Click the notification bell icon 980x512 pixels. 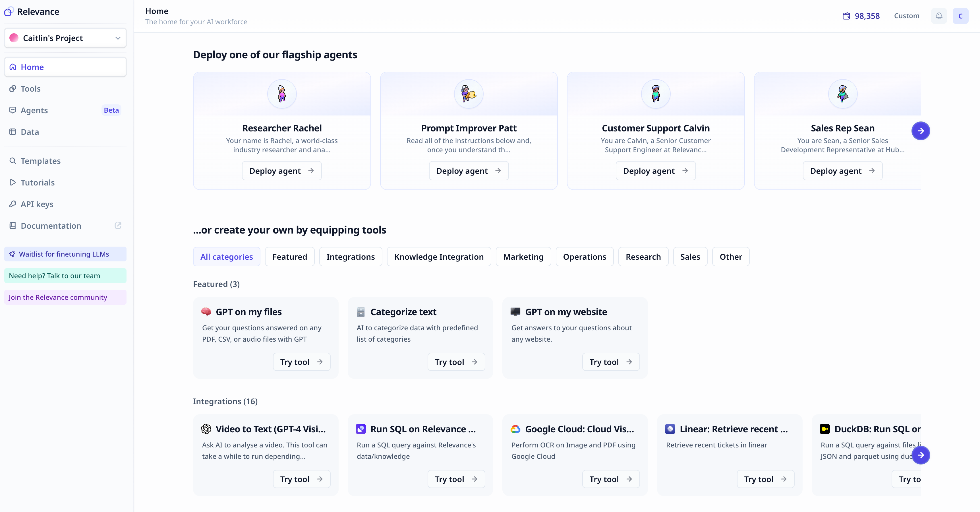[x=939, y=16]
